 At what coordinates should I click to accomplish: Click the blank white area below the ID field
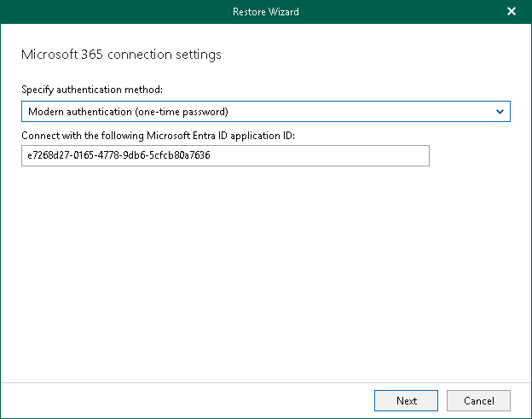256,273
